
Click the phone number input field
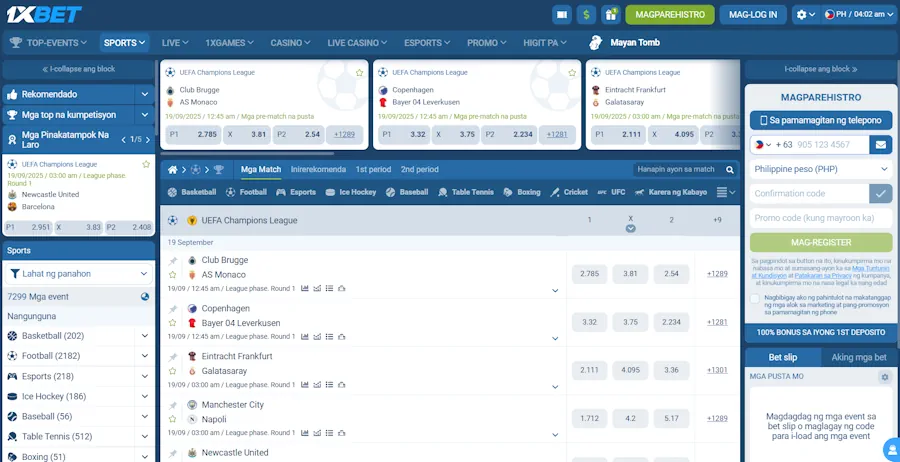click(x=832, y=145)
